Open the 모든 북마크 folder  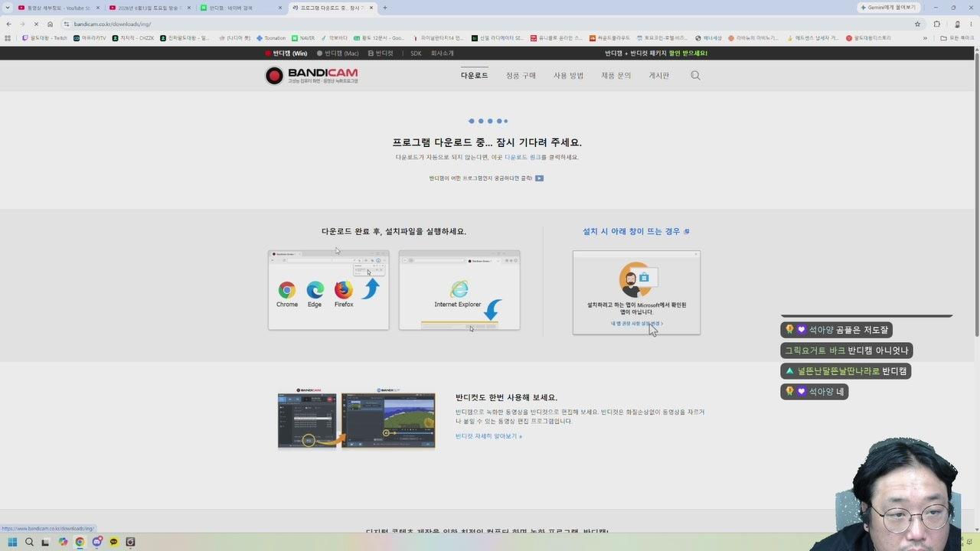[x=959, y=37]
